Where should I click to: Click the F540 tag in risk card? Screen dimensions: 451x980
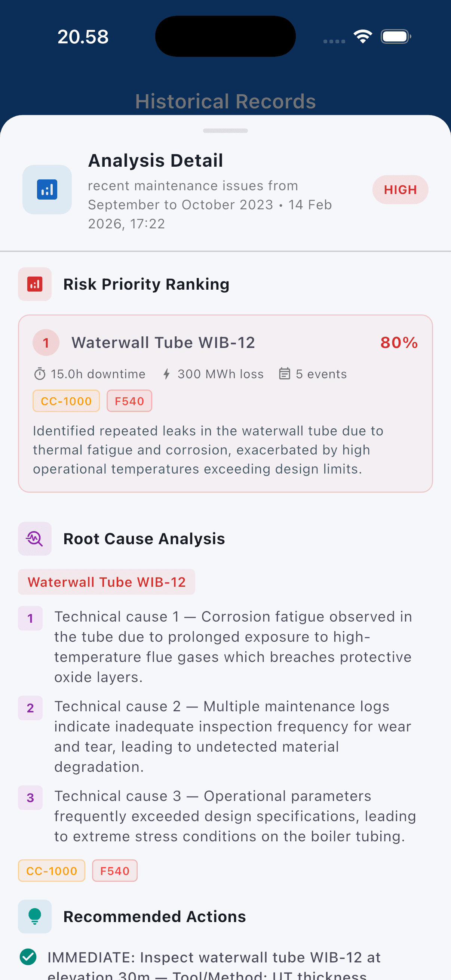129,401
